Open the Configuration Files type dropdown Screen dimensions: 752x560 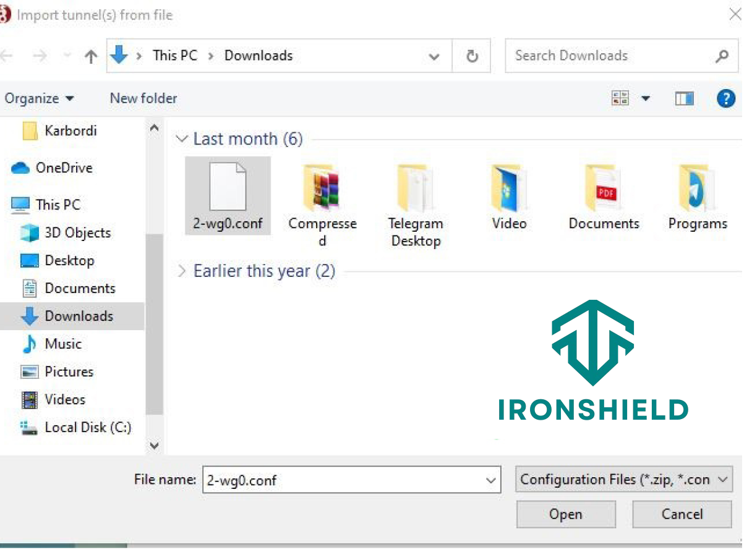pyautogui.click(x=624, y=480)
